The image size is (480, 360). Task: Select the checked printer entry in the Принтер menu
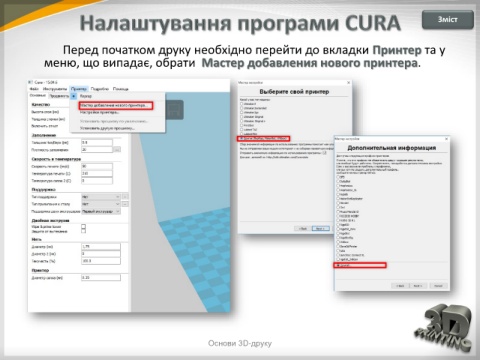point(86,96)
